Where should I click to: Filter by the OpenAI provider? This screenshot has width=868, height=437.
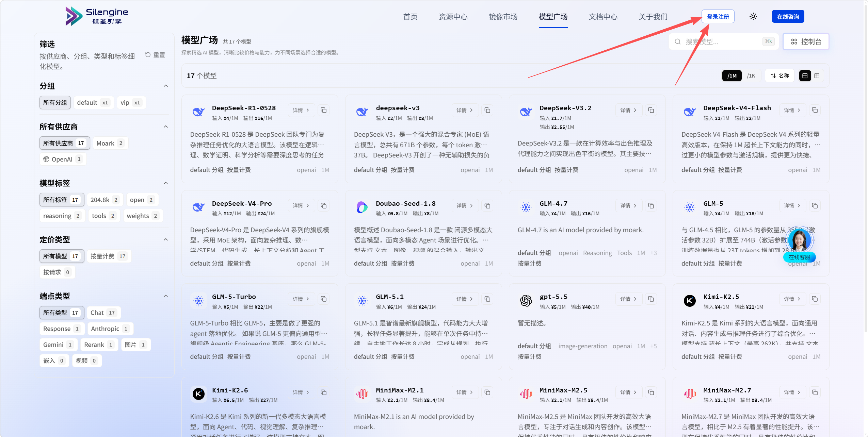pos(63,159)
